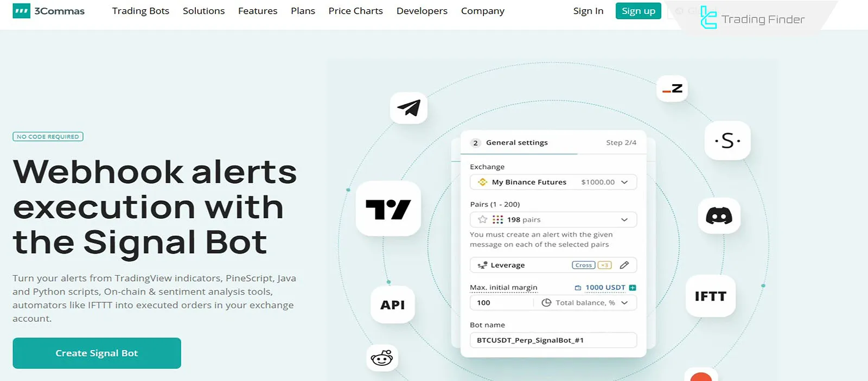Follow the Sign In link
Screen dimensions: 868x381
coord(588,11)
